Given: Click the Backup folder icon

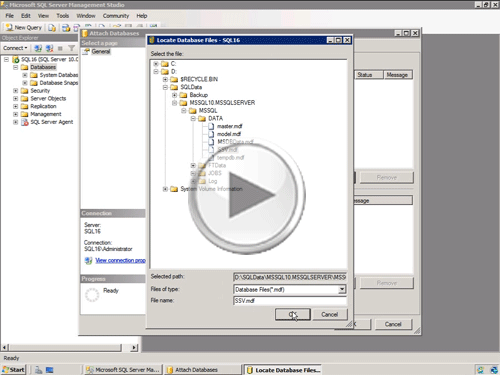Looking at the screenshot, I should click(183, 95).
